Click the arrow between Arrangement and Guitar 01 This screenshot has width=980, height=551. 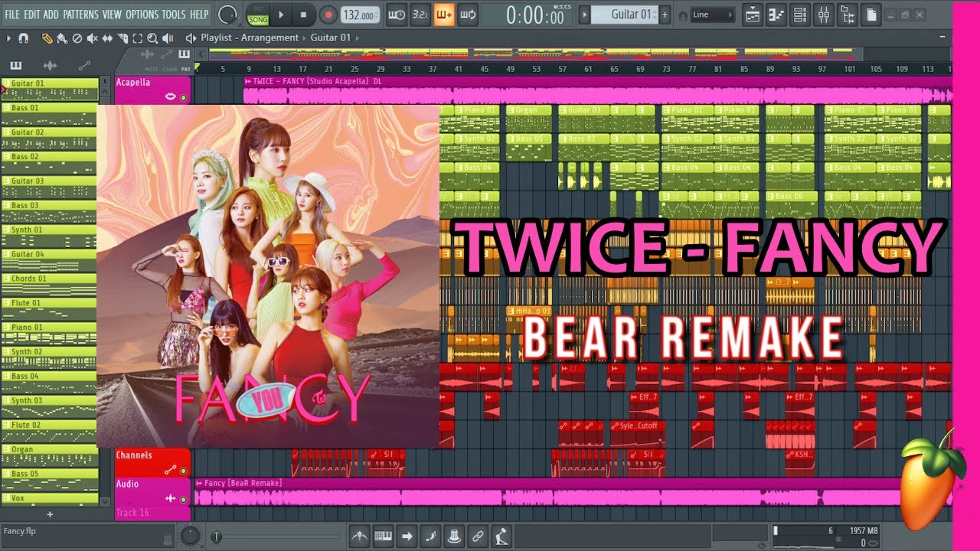coord(305,37)
